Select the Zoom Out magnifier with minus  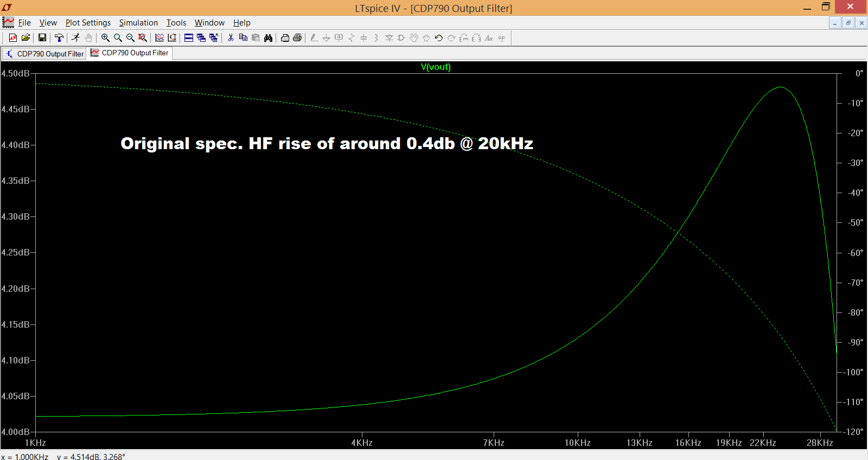point(130,37)
